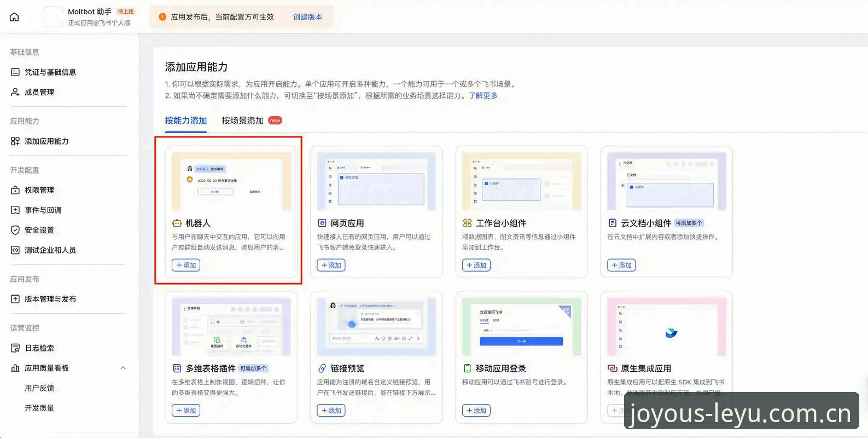Image resolution: width=868 pixels, height=438 pixels.
Task: Click the 凭证与基础信息 sidebar icon
Action: point(15,72)
